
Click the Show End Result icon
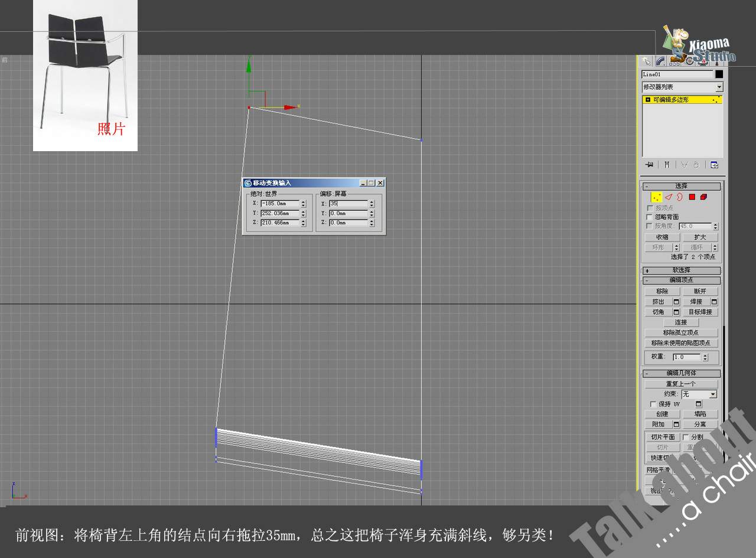667,165
